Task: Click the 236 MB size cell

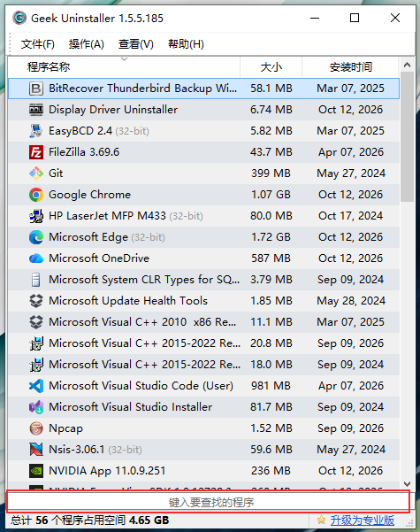Action: (271, 471)
